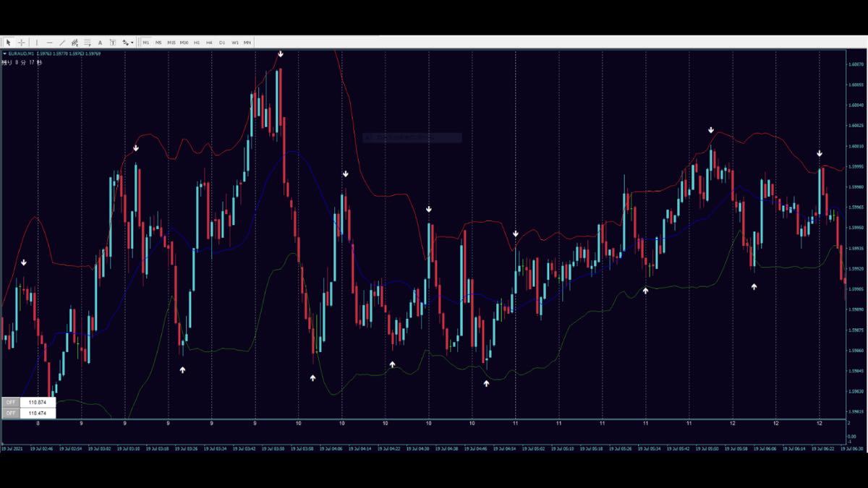Screen dimensions: 868x488
Task: Activate the text annotation tool
Action: [100, 43]
